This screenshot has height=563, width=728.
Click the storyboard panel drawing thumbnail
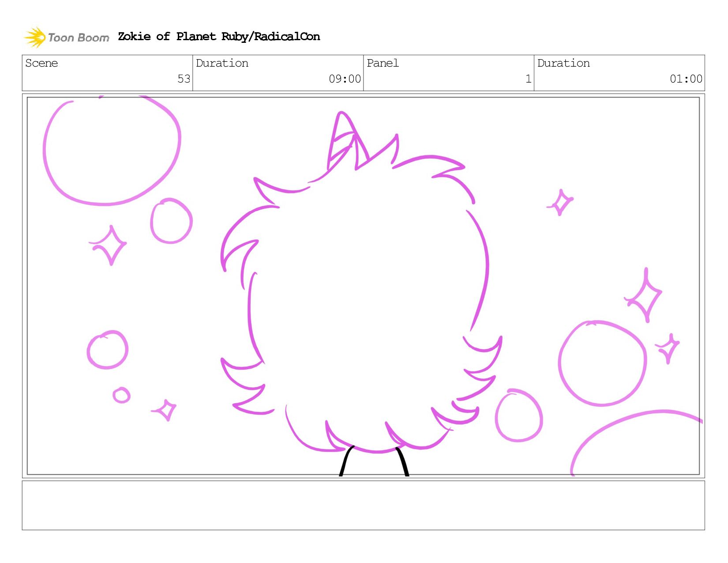point(363,286)
